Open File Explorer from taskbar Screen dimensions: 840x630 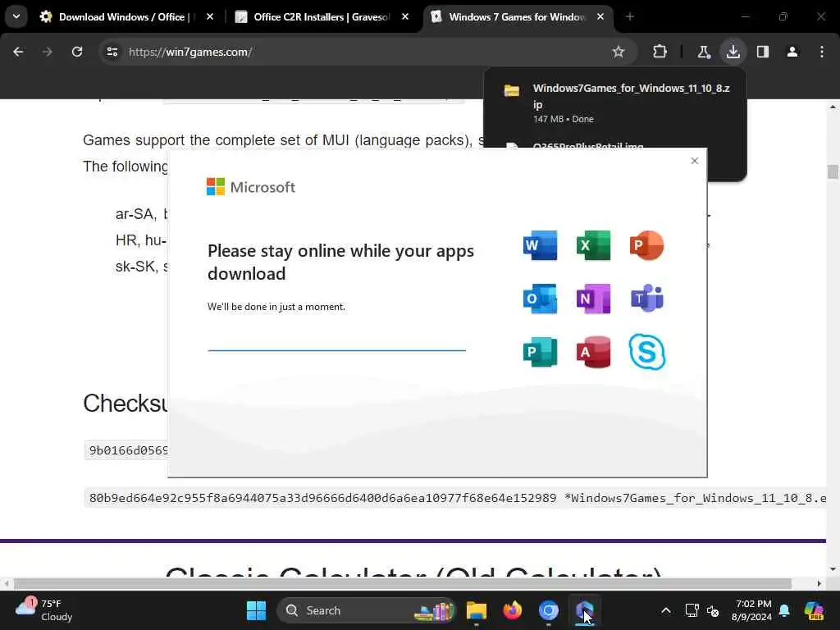[477, 610]
